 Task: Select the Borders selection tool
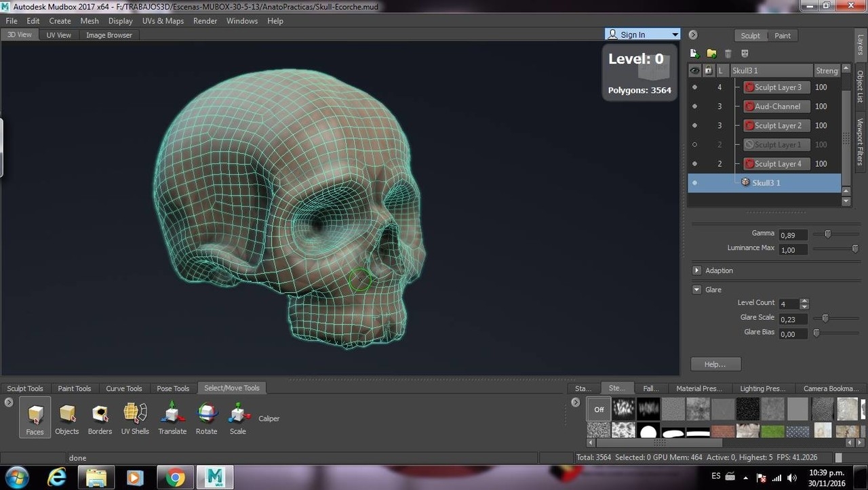coord(100,418)
